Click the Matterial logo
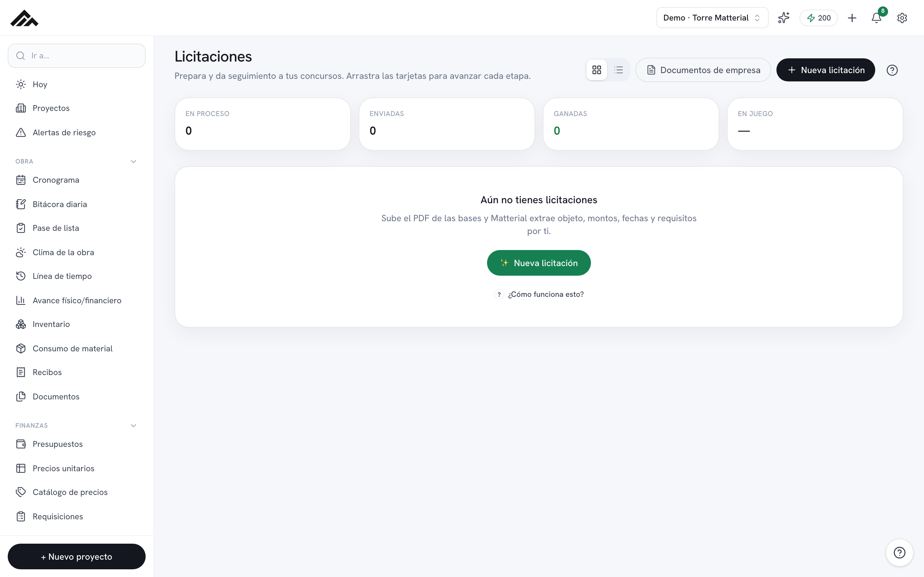 tap(24, 18)
